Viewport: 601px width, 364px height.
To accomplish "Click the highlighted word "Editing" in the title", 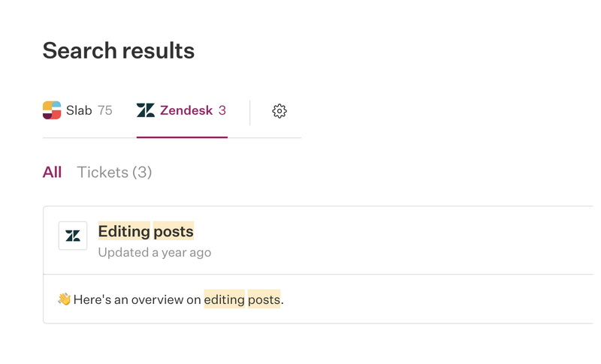I will (x=124, y=231).
